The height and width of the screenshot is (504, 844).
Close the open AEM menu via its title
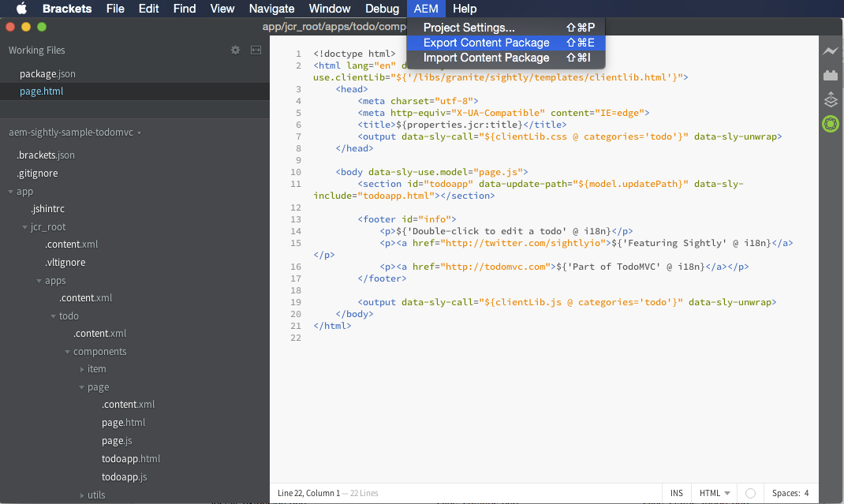426,9
